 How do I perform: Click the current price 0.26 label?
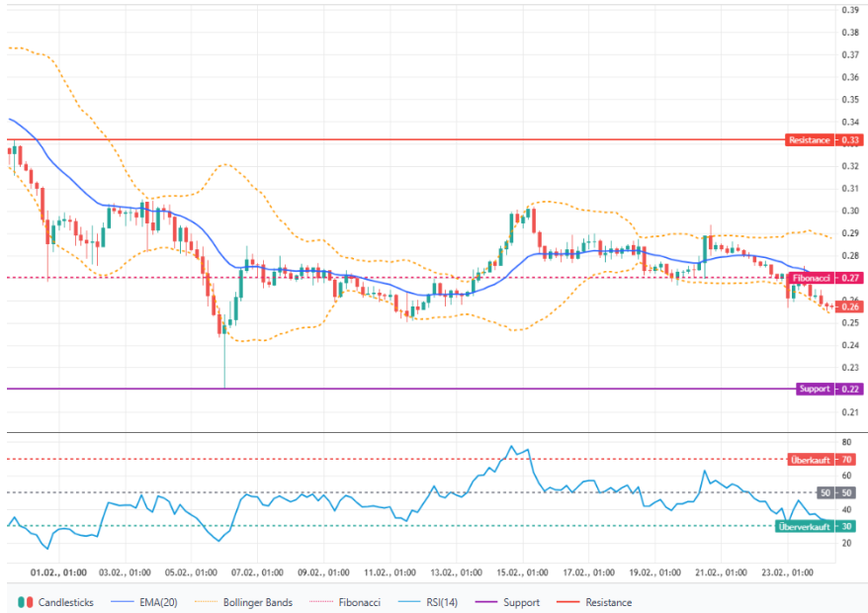[848, 306]
